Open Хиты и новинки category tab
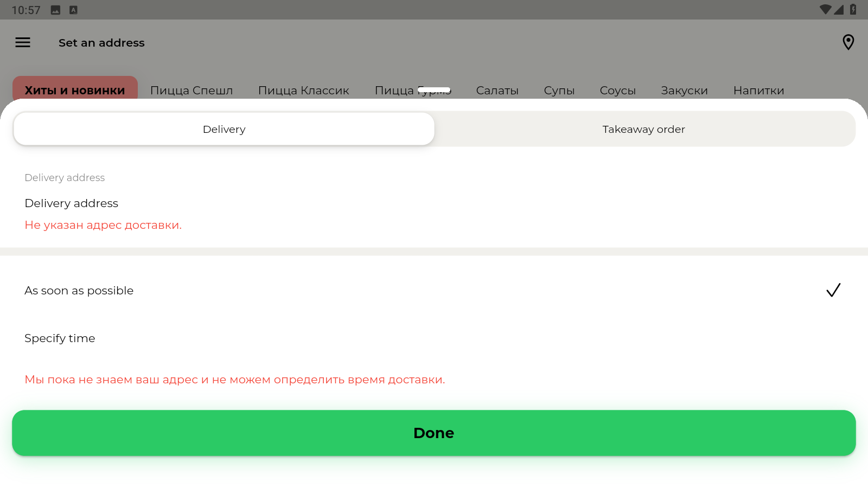Viewport: 868px width, 488px height. pyautogui.click(x=75, y=90)
